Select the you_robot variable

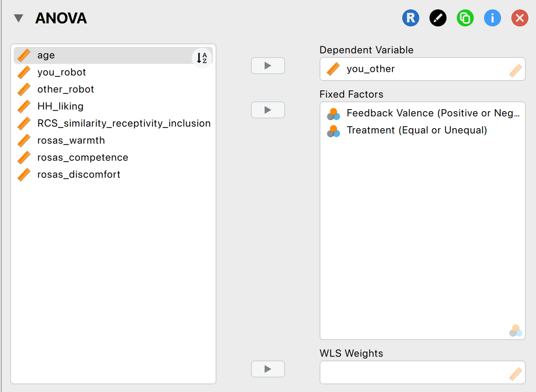click(62, 72)
